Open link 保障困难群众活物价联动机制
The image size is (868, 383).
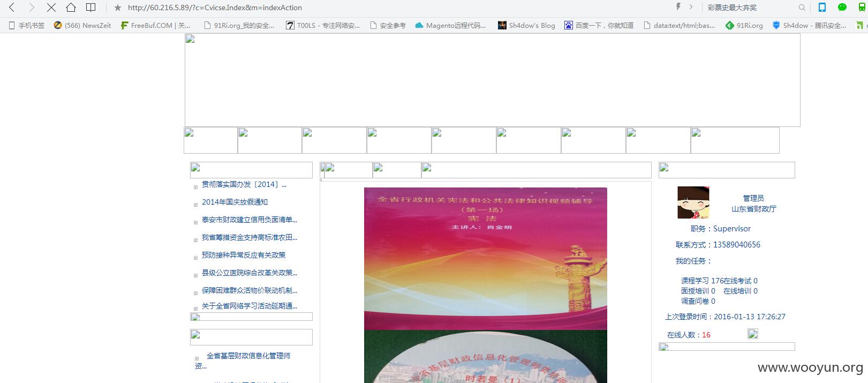250,290
